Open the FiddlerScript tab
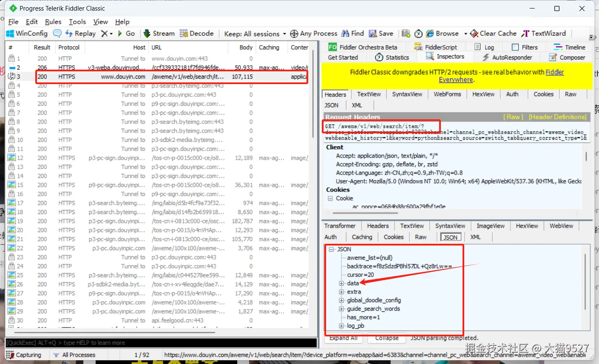 (x=436, y=47)
